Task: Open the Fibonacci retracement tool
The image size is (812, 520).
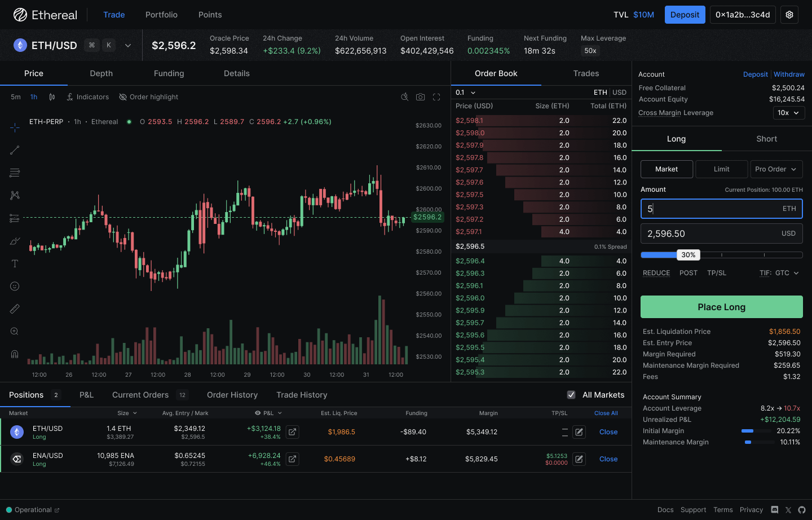Action: pyautogui.click(x=15, y=173)
